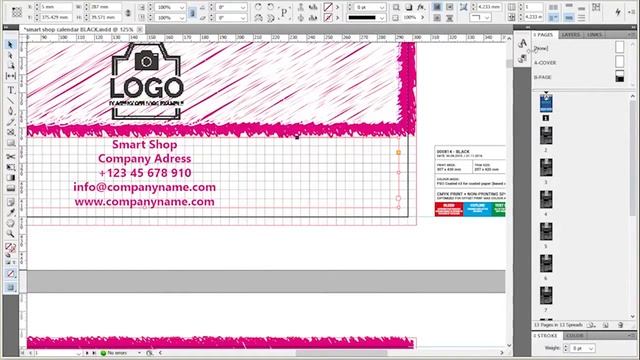This screenshot has width=640, height=360.
Task: Select the Gradient Feather tool
Action: pos(11,188)
